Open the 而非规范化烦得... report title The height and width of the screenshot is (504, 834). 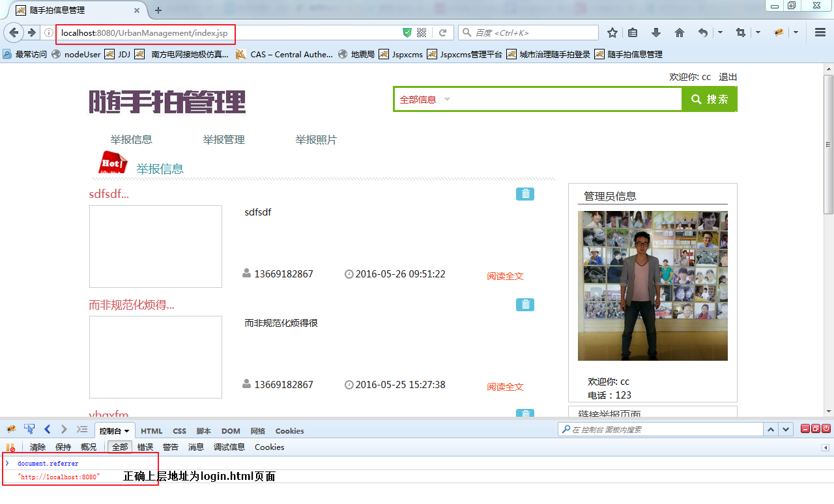click(x=132, y=305)
